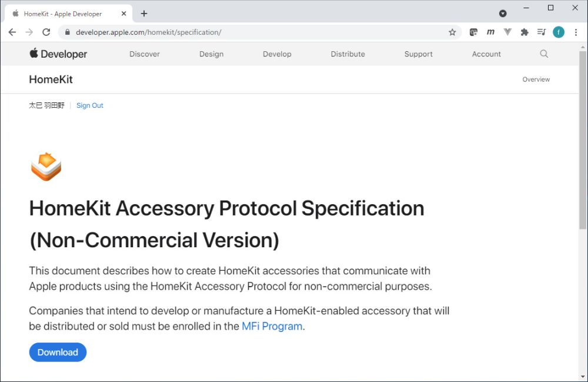
Task: Click inside the address bar
Action: click(x=176, y=32)
